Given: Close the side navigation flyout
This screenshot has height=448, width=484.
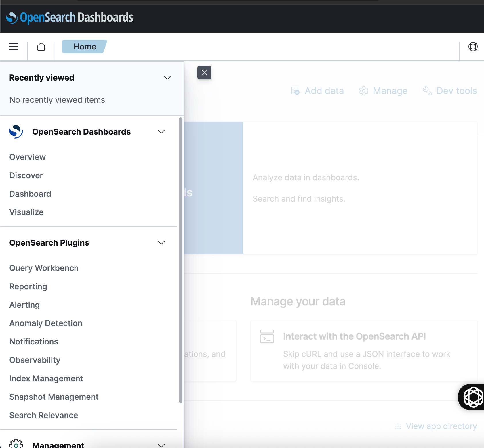Looking at the screenshot, I should 204,72.
